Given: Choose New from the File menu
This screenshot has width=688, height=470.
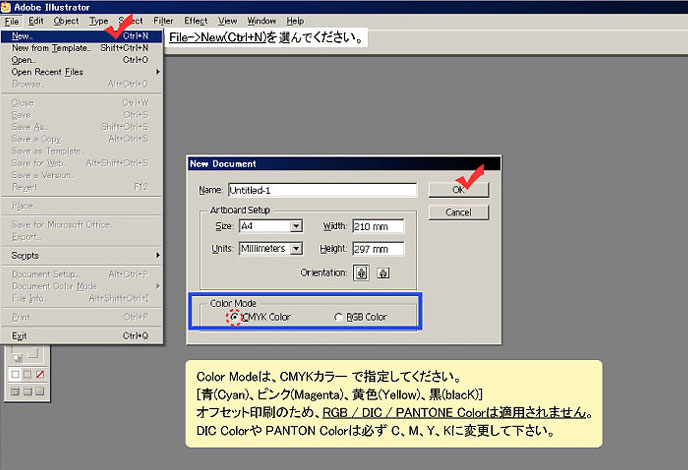Looking at the screenshot, I should click(x=82, y=36).
